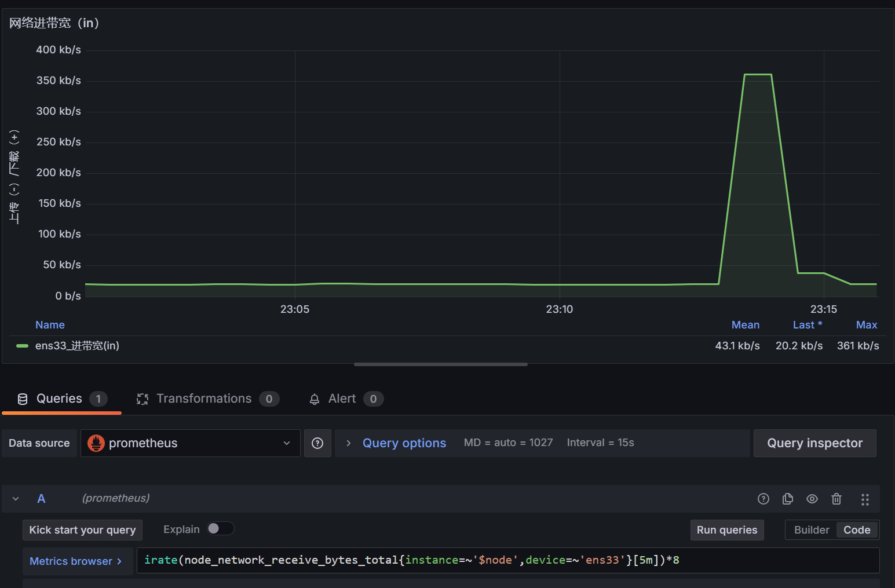895x588 pixels.
Task: Open the Metrics browser
Action: click(x=76, y=561)
